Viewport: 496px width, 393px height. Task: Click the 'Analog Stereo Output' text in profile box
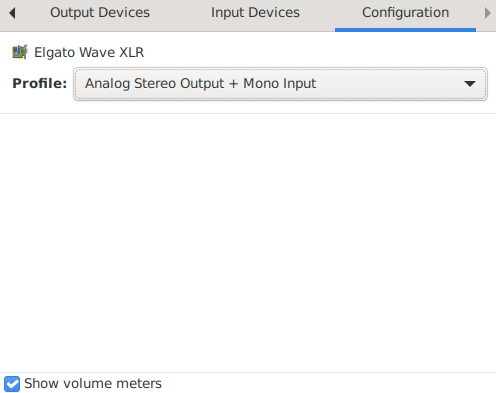click(155, 83)
